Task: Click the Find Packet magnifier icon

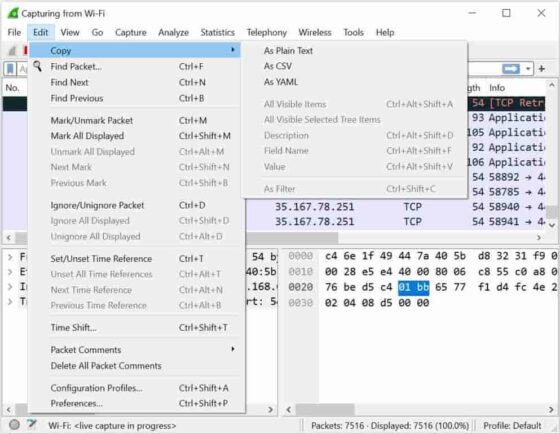Action: tap(38, 66)
